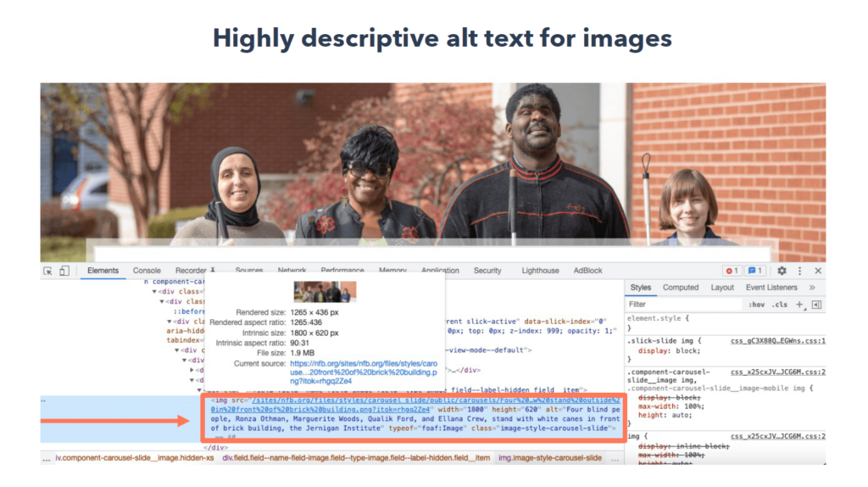Open the Application tab

point(440,271)
